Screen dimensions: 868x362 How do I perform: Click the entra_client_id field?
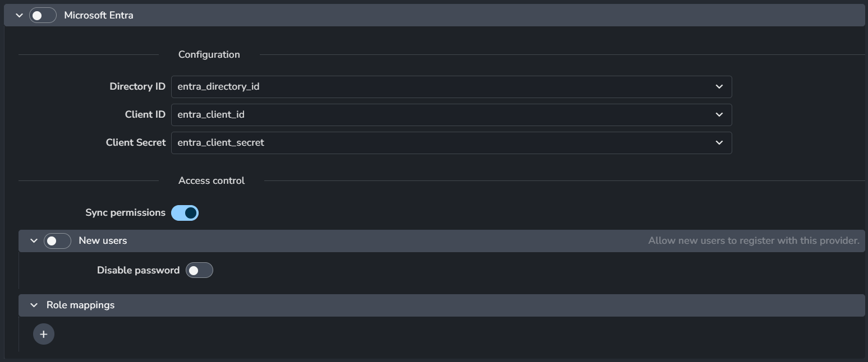coord(452,115)
